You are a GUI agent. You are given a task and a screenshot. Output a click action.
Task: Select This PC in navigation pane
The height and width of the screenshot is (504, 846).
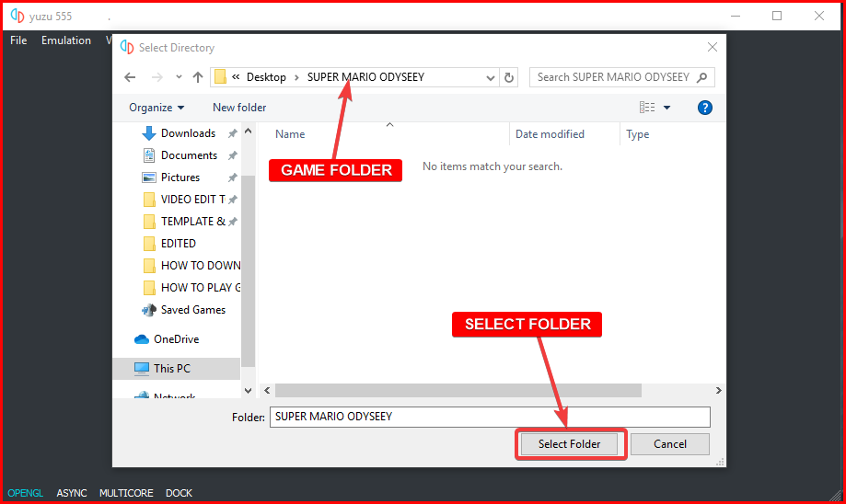[x=171, y=369]
